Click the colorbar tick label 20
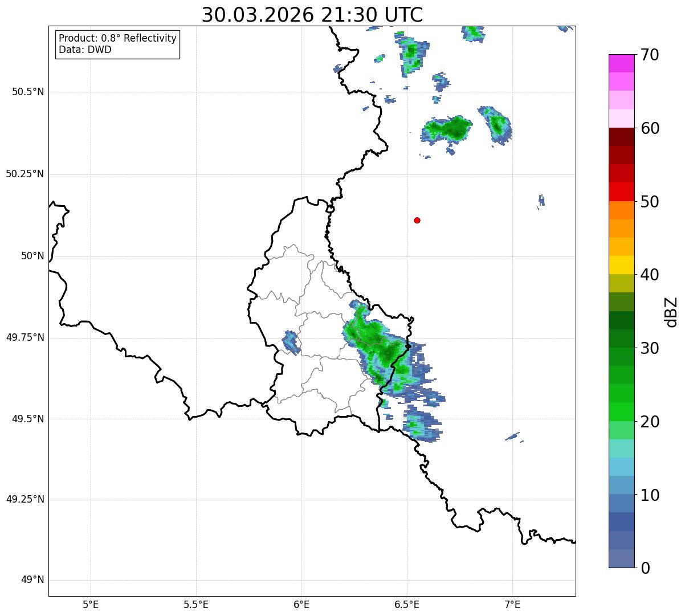 click(x=650, y=422)
